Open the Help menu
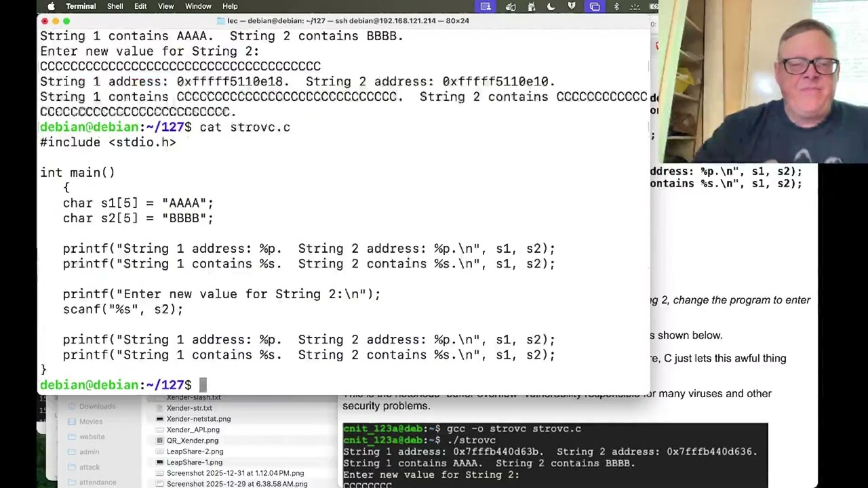This screenshot has height=488, width=868. (230, 6)
